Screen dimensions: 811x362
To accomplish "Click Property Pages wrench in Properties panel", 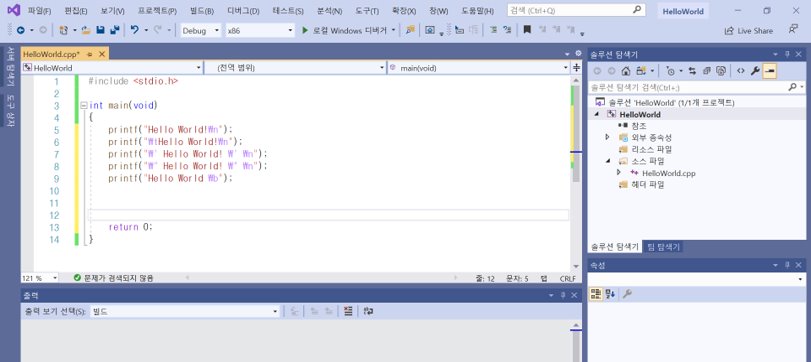I will coord(627,294).
